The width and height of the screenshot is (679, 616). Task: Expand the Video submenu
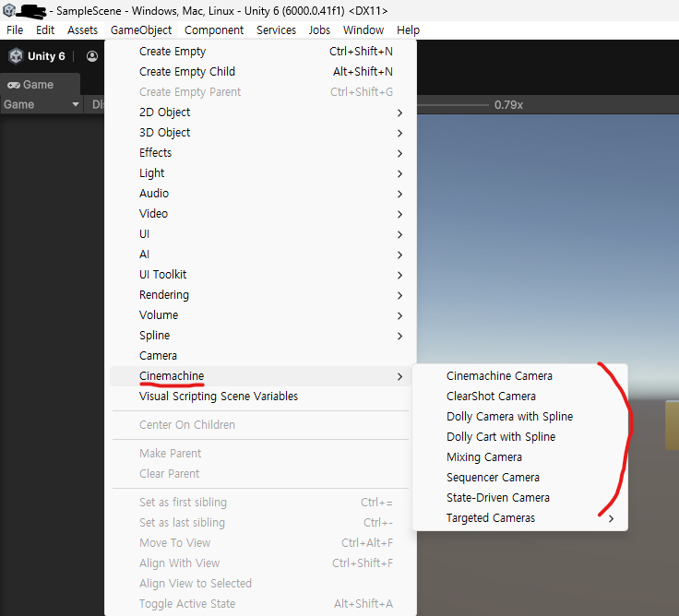(x=263, y=214)
